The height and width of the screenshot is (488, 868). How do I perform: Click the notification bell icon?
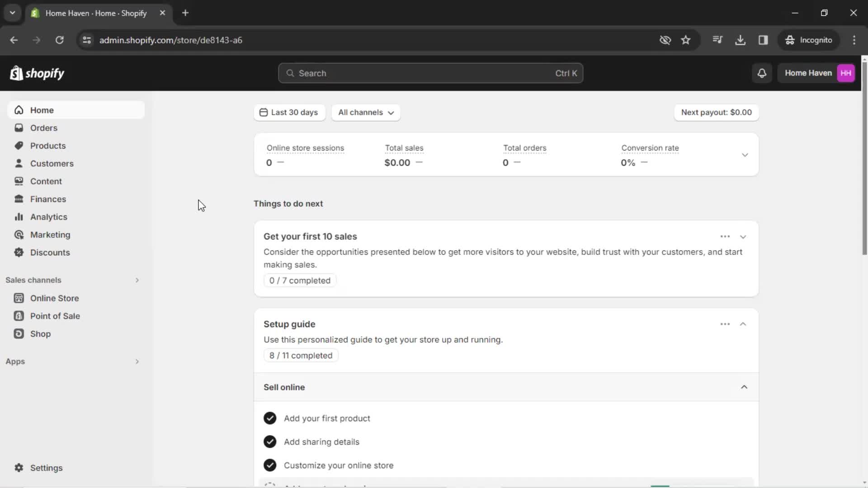[762, 73]
